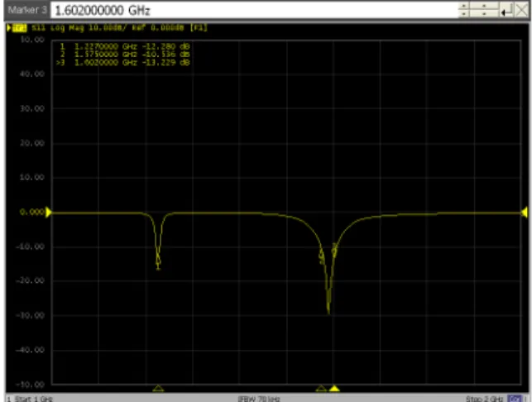Click the Stop 2 GHz label
532x402 pixels.
tap(484, 399)
